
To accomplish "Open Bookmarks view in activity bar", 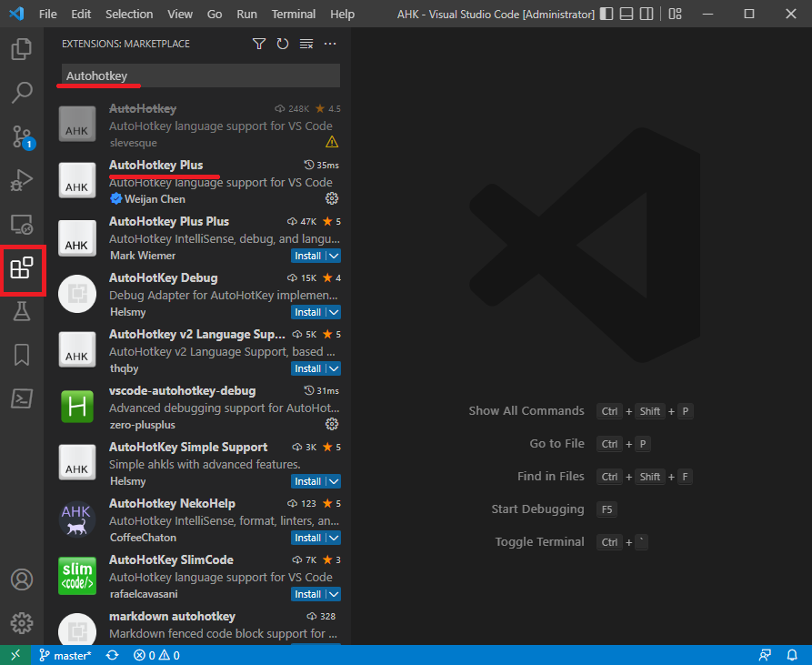I will click(x=22, y=355).
